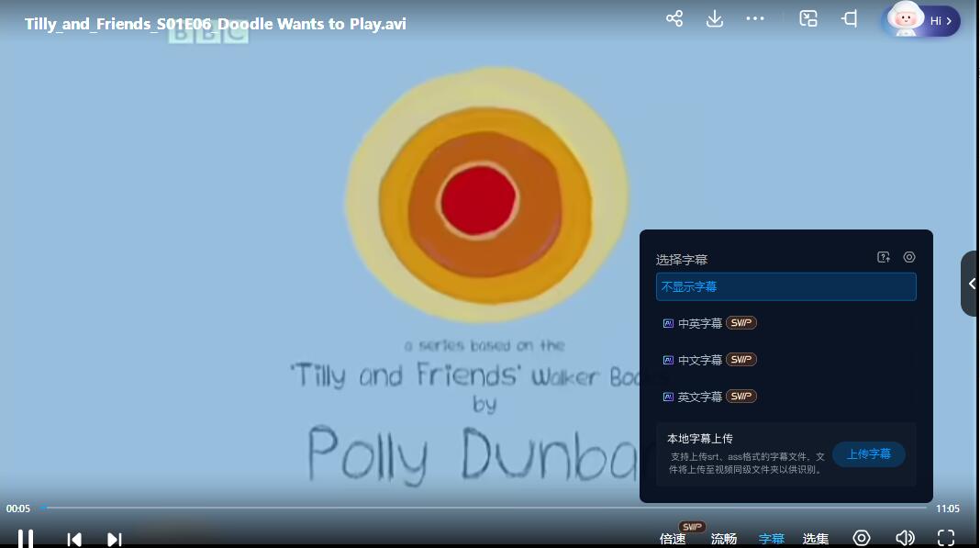Viewport: 980px width, 548px height.
Task: Open the 倍速 playback speed menu
Action: pyautogui.click(x=673, y=539)
